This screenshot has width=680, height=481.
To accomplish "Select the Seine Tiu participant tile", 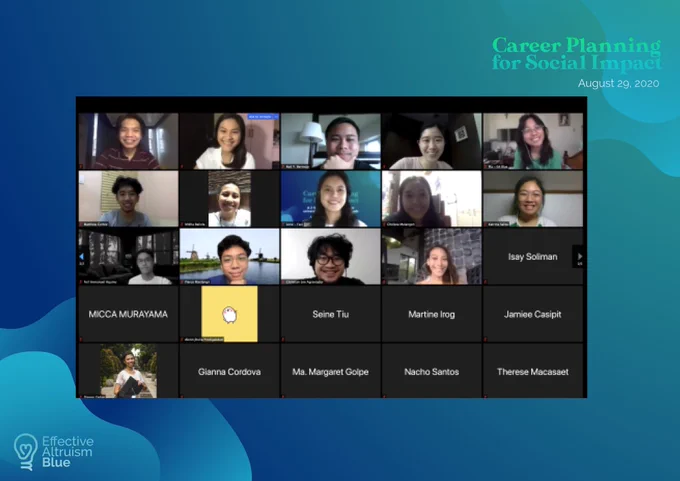I will click(330, 314).
